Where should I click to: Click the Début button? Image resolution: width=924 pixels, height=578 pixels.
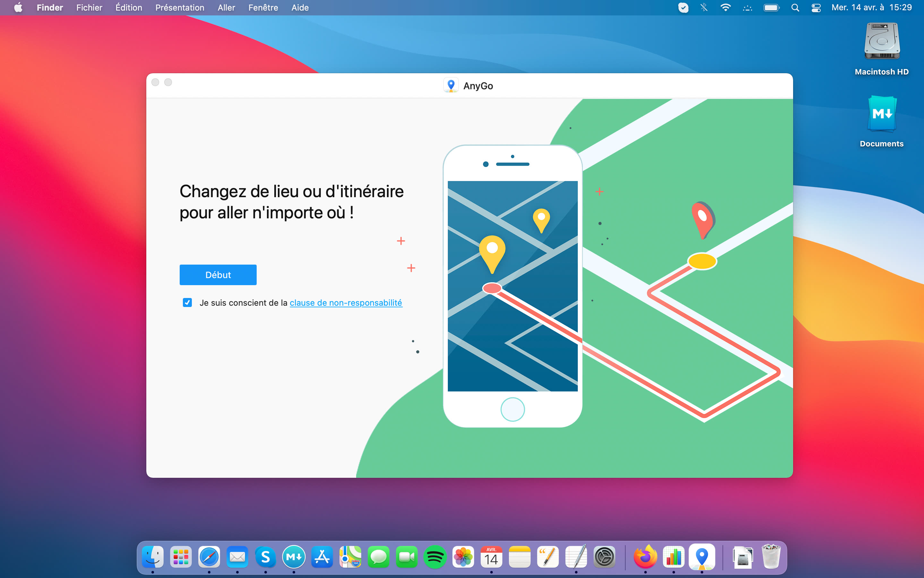(218, 275)
